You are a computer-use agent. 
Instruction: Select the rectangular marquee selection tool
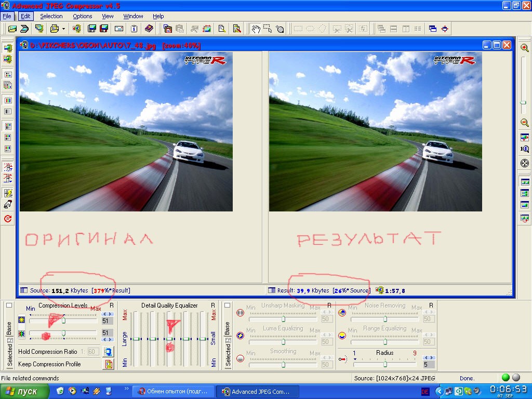pos(268,29)
